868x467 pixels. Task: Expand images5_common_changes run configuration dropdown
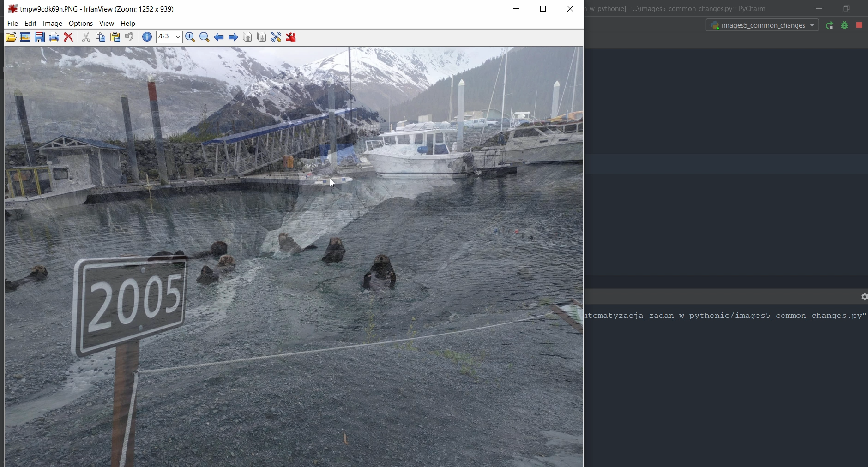tap(812, 25)
